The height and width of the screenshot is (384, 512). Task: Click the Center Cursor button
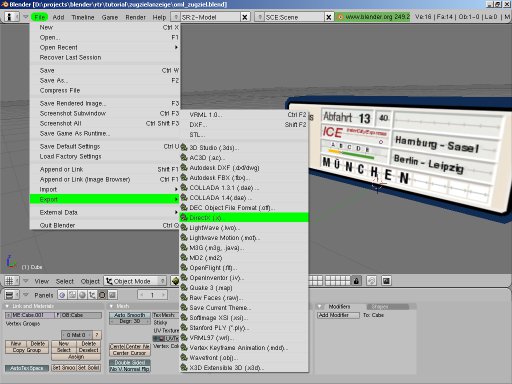pos(130,353)
